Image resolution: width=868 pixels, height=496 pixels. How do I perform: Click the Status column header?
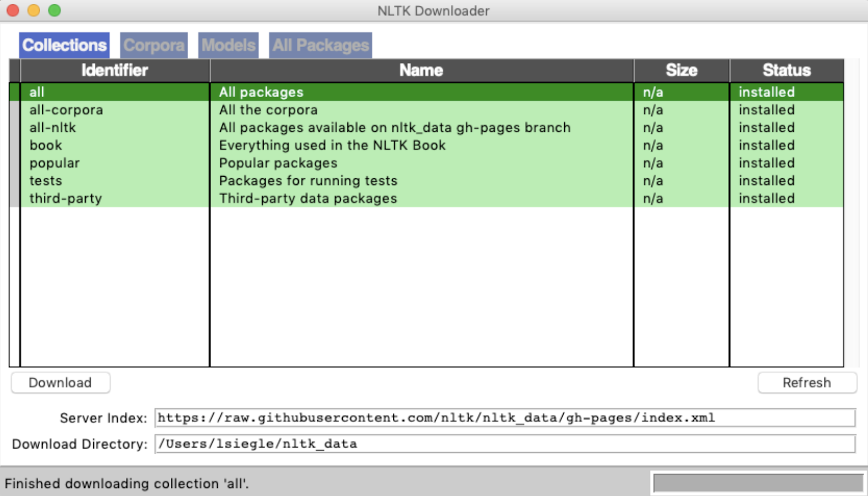point(787,70)
